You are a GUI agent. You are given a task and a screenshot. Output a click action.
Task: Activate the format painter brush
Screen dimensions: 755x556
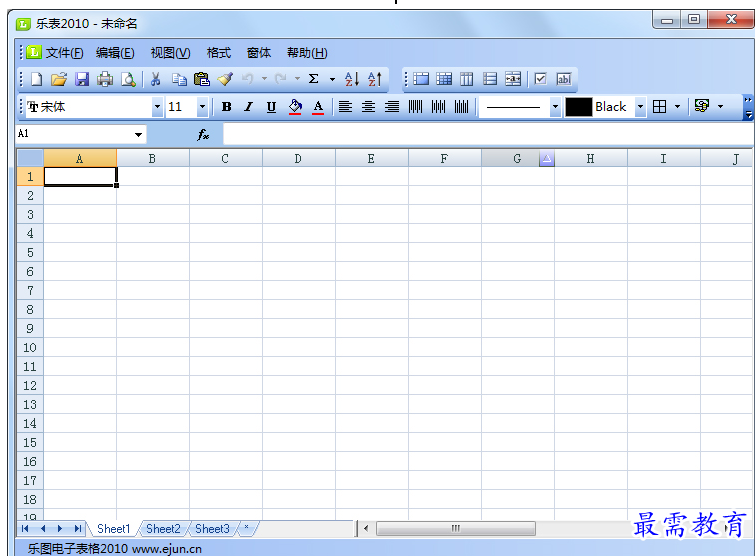[225, 79]
